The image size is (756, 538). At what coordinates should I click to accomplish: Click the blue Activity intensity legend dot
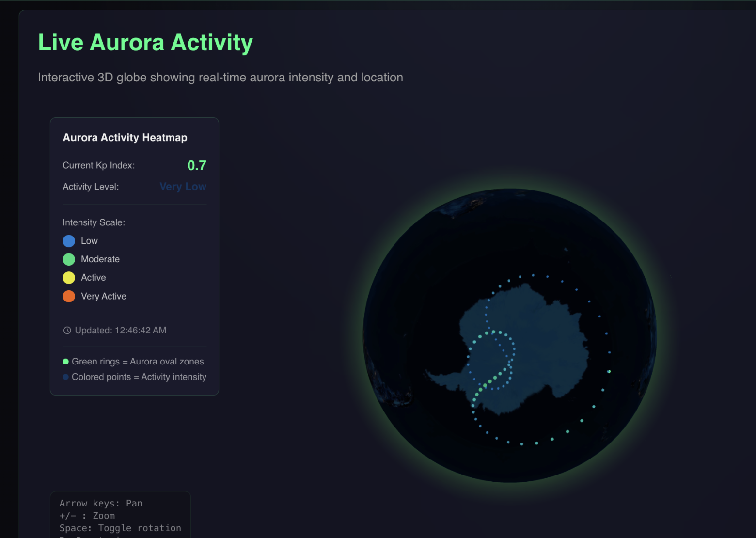65,377
